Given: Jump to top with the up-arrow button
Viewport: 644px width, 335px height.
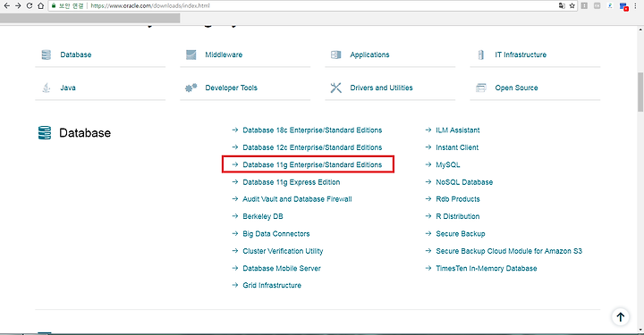Looking at the screenshot, I should pos(620,316).
